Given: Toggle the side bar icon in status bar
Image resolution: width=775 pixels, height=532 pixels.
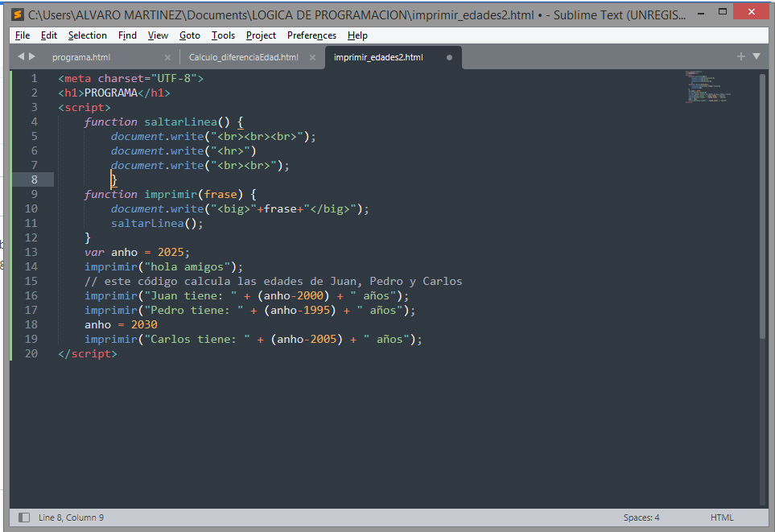Looking at the screenshot, I should click(23, 518).
